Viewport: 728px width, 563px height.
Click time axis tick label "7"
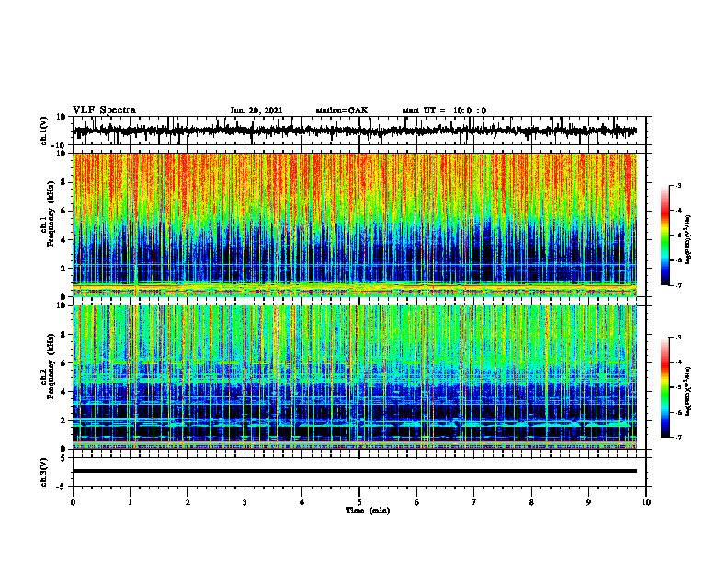474,502
